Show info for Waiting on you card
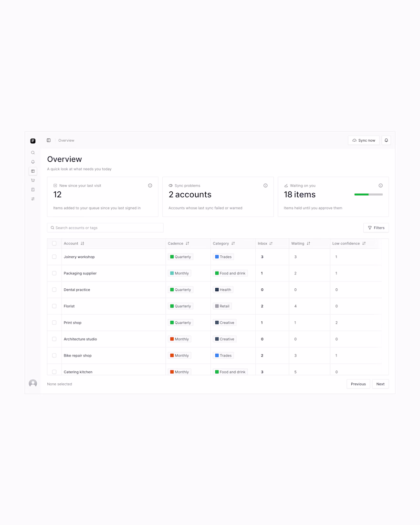 tap(380, 186)
